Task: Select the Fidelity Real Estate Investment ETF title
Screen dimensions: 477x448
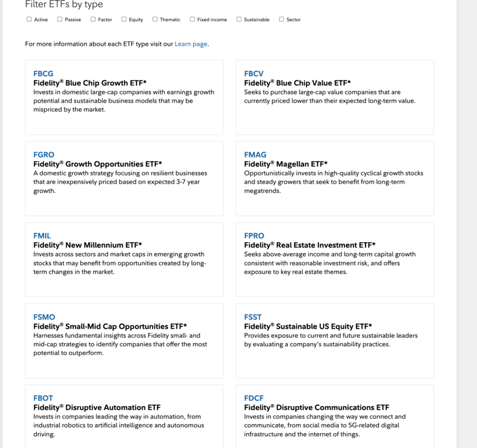Action: (x=309, y=245)
